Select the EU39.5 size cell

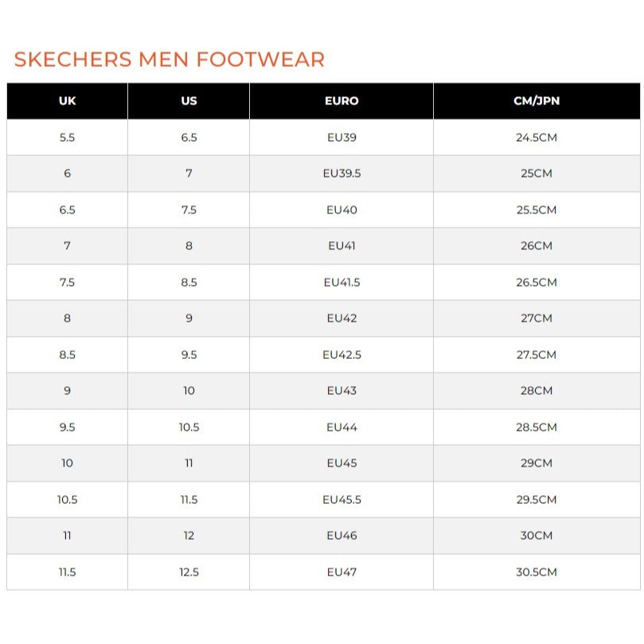pos(342,174)
